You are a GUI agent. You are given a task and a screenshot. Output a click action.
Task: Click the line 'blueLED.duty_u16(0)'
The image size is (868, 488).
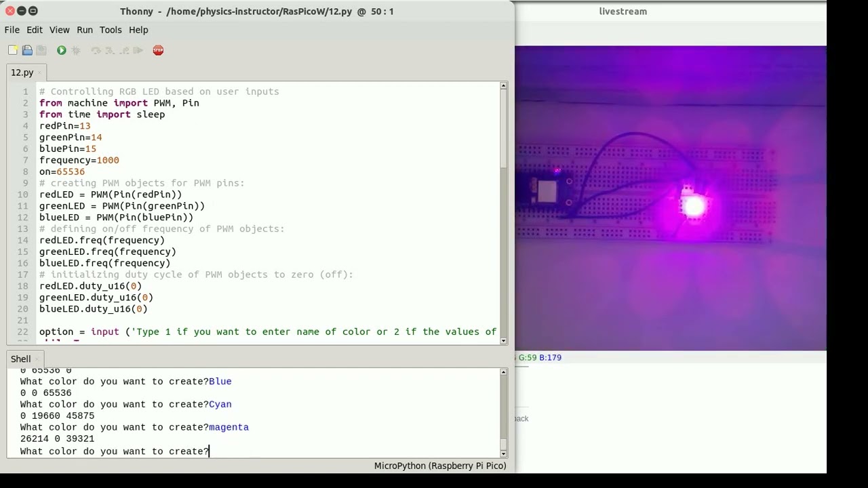click(93, 309)
